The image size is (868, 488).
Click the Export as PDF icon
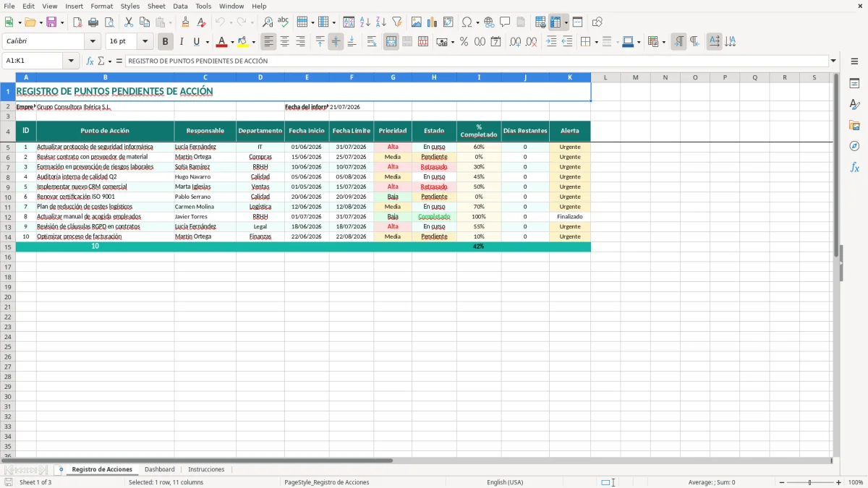pos(77,22)
